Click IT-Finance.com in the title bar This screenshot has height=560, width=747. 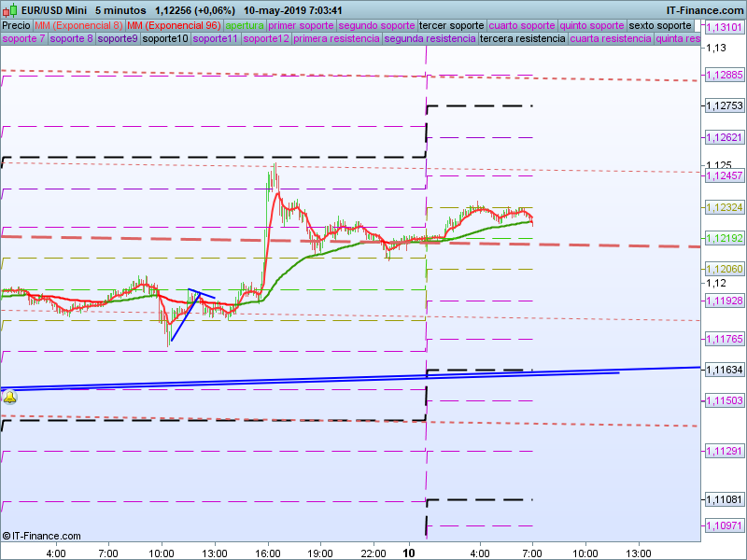click(x=703, y=8)
